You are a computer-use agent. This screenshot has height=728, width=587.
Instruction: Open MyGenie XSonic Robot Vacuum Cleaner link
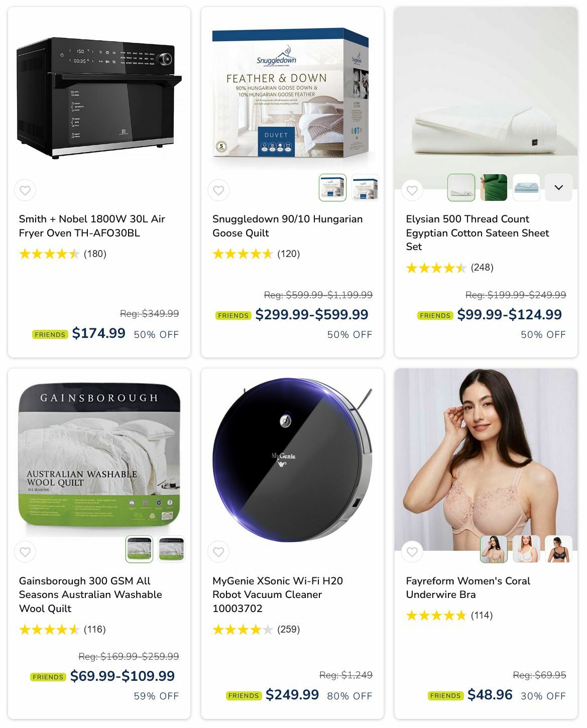click(x=278, y=594)
